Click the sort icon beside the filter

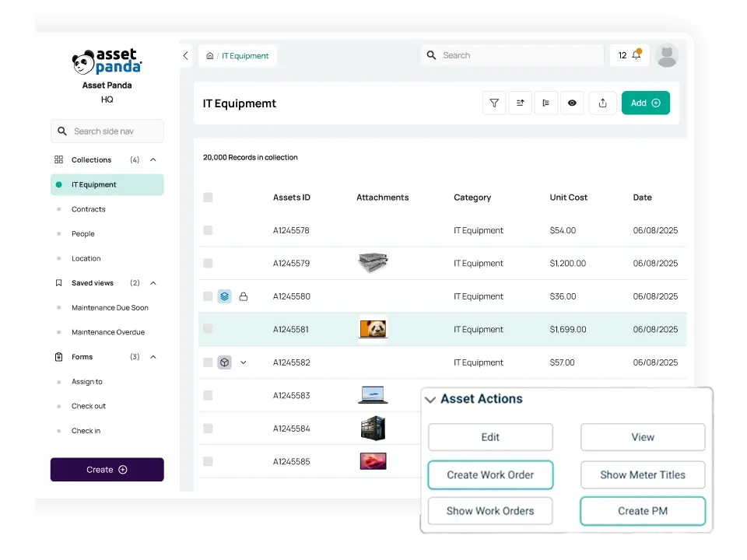tap(521, 103)
